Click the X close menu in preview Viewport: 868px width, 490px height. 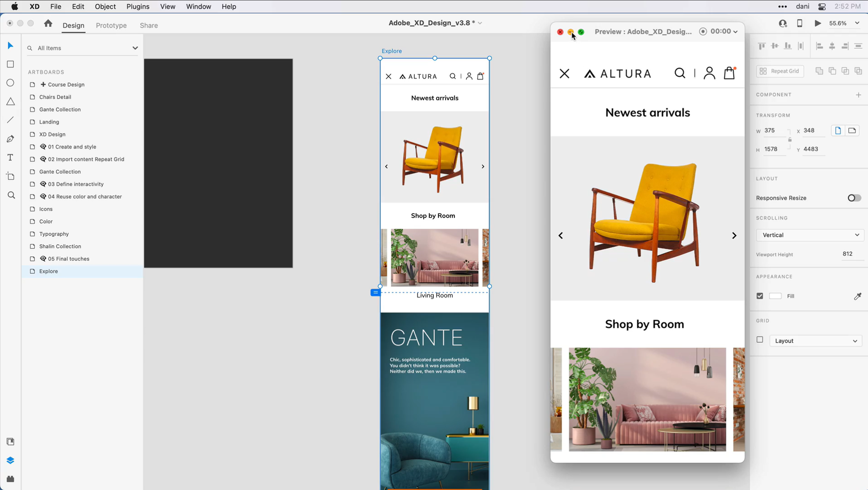(564, 73)
